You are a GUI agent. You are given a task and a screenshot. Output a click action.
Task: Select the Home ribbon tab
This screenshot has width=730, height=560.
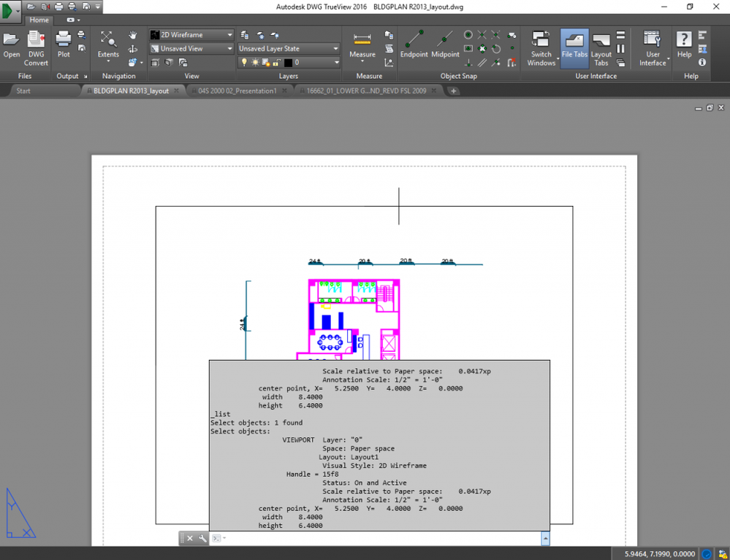39,20
